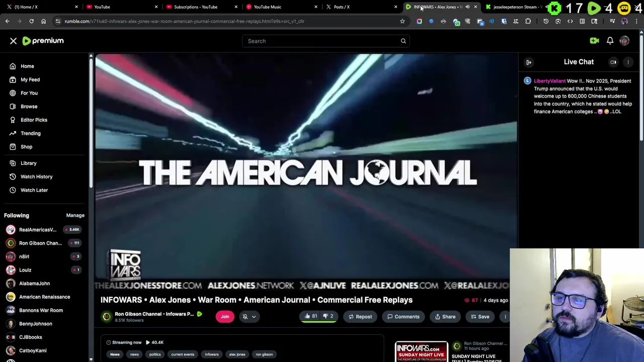This screenshot has width=644, height=362.
Task: Open more video actions three-dot menu
Action: click(505, 317)
